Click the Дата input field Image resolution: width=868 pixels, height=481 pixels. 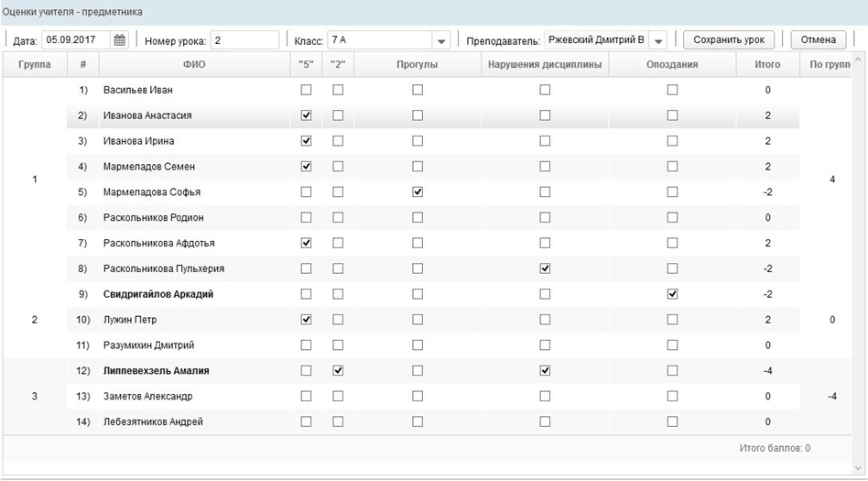point(77,40)
